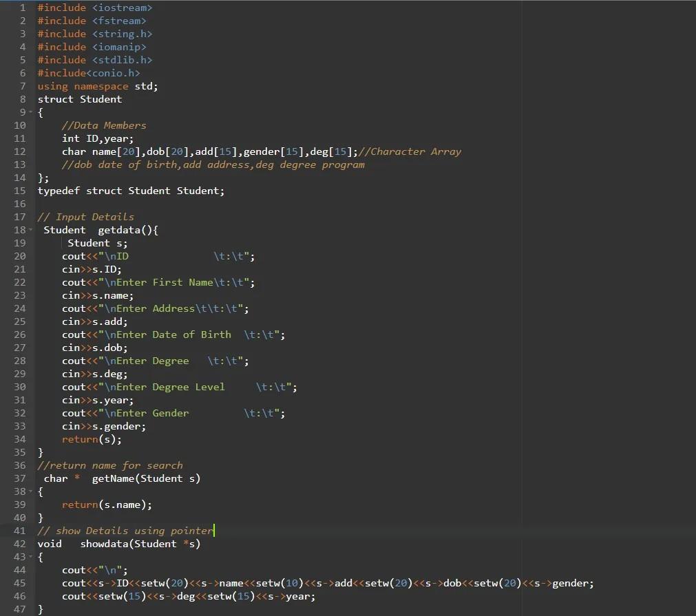
Task: Click the line 'cin>>s.gender;'
Action: 104,427
